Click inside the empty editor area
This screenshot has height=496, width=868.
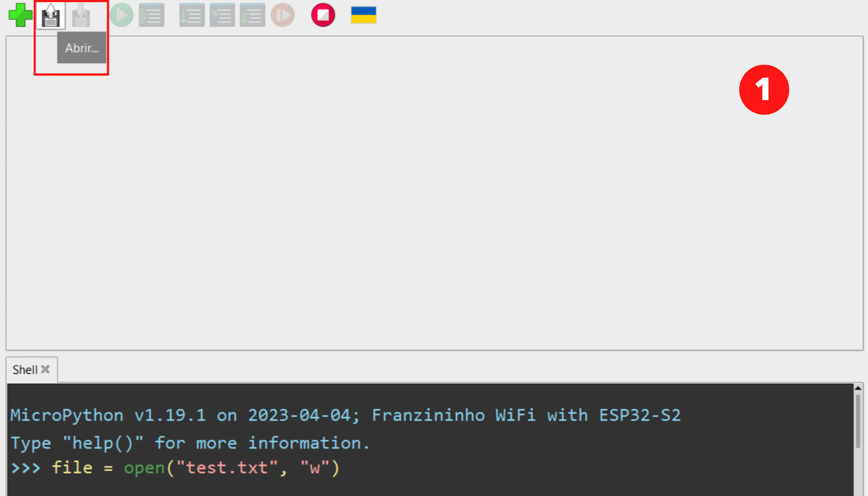(x=434, y=217)
